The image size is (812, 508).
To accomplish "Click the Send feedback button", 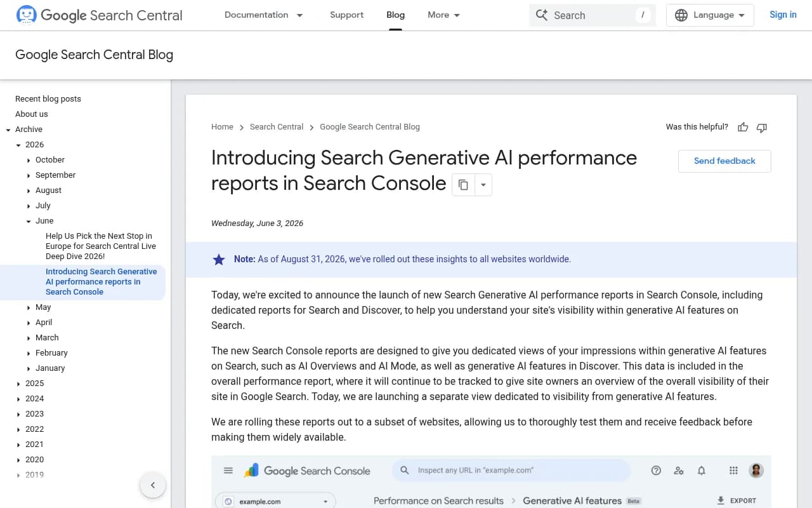I will (724, 161).
